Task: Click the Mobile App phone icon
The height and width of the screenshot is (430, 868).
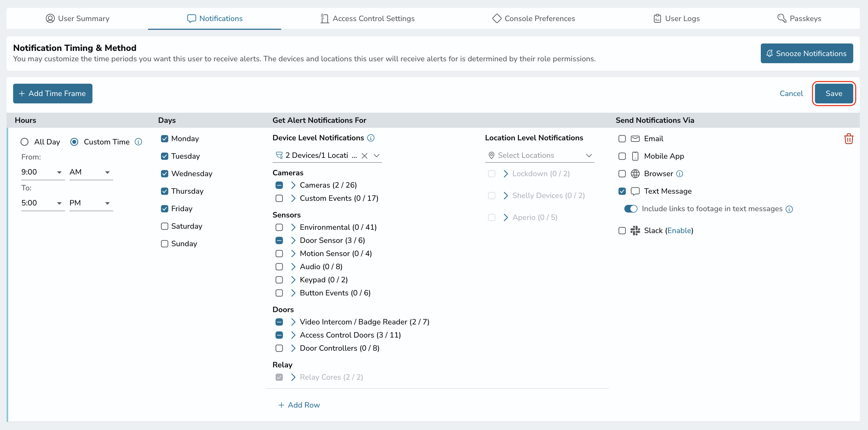Action: 635,156
